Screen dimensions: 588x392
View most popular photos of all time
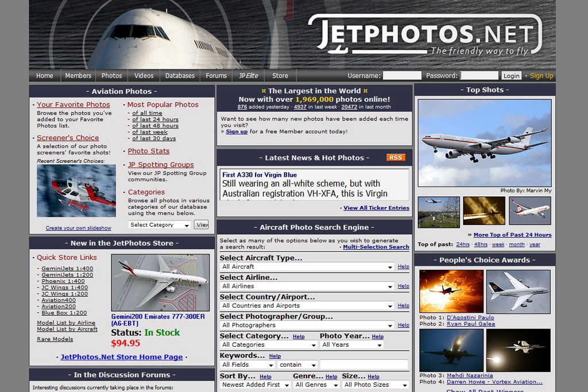click(147, 113)
